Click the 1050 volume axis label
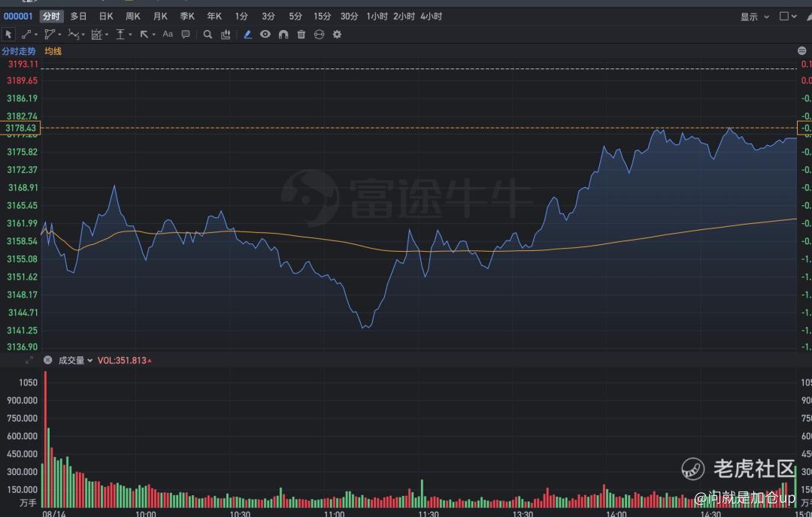Image resolution: width=812 pixels, height=517 pixels. pos(28,382)
